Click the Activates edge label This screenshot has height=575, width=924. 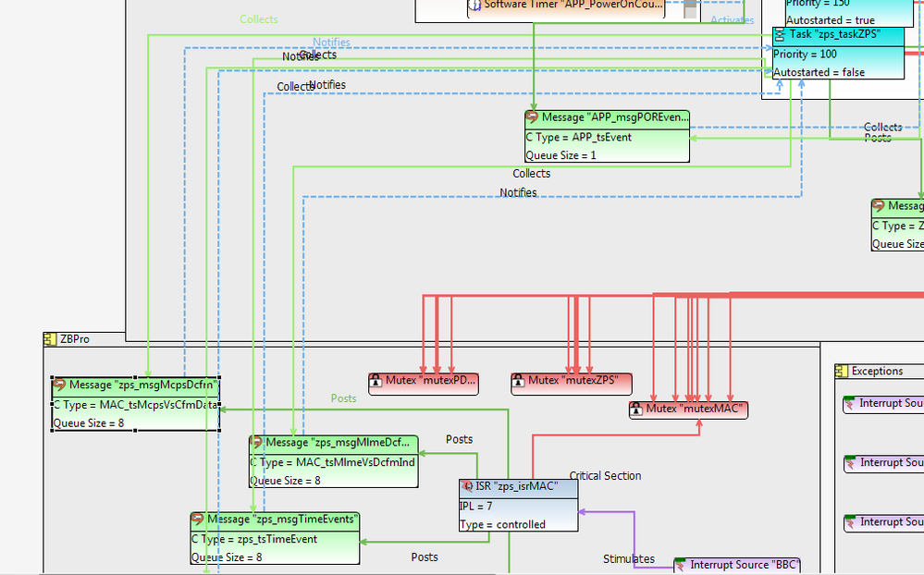click(732, 20)
